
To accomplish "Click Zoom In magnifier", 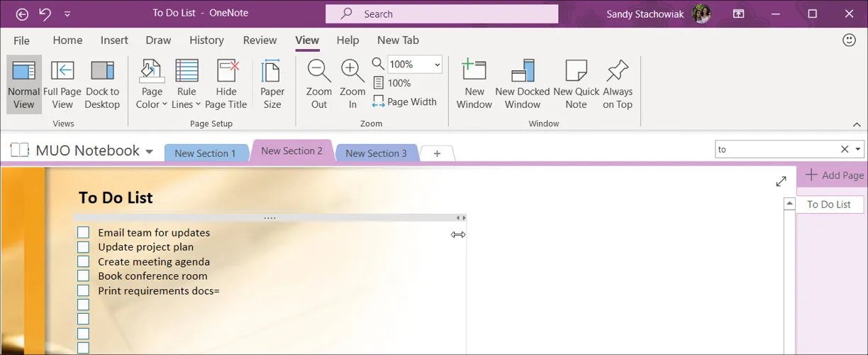I will tap(352, 84).
